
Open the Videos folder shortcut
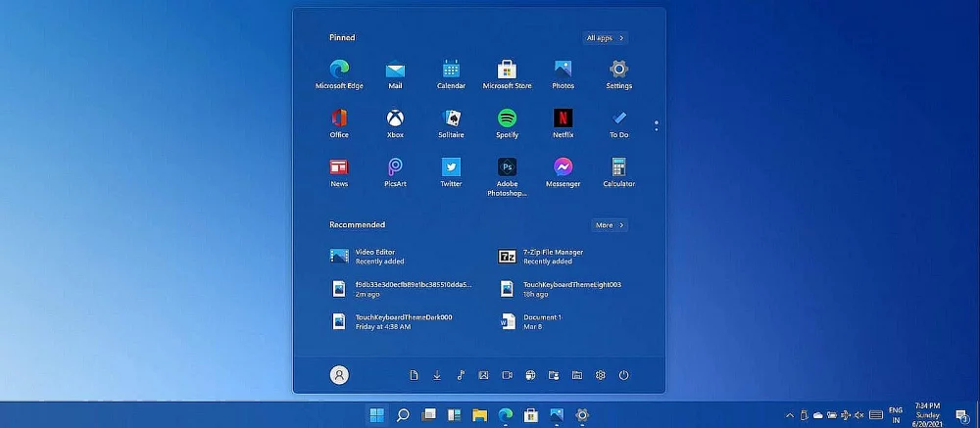point(507,375)
